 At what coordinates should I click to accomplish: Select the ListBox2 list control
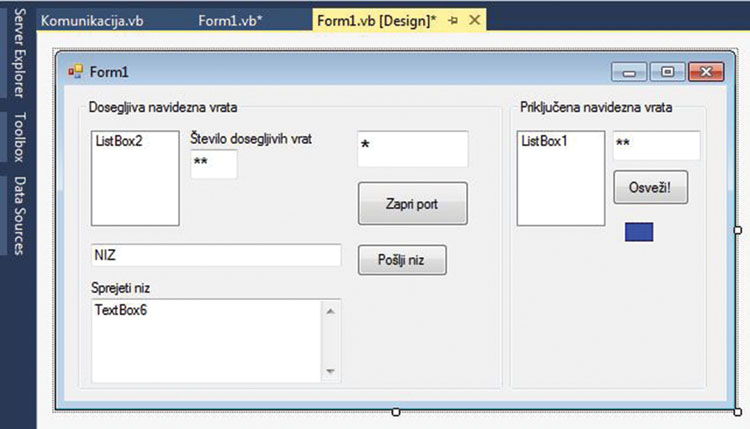(135, 178)
